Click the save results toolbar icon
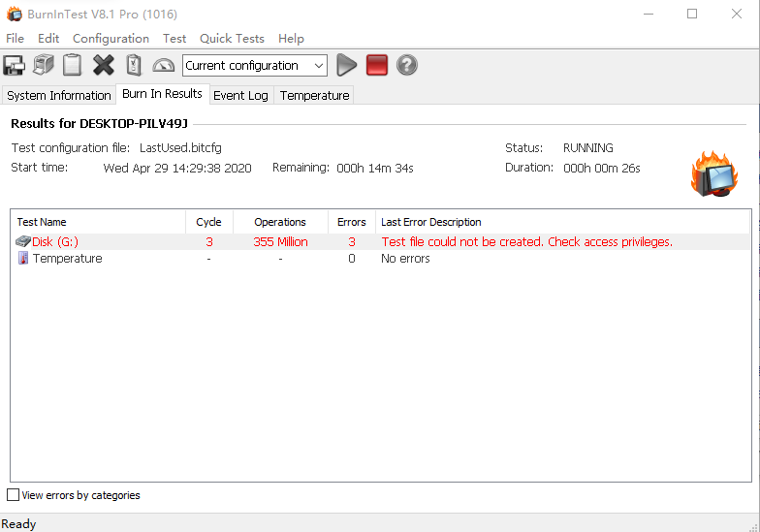Image resolution: width=760 pixels, height=532 pixels. pos(14,65)
